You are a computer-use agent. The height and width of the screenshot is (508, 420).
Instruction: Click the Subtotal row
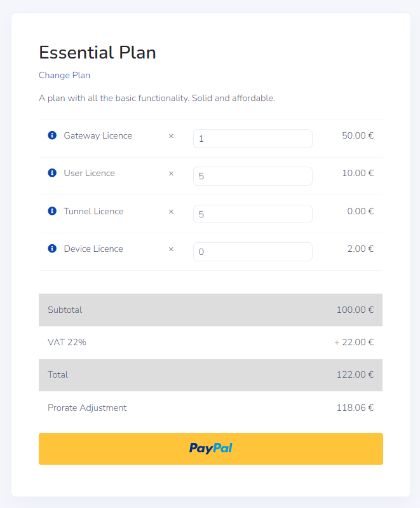click(x=210, y=310)
